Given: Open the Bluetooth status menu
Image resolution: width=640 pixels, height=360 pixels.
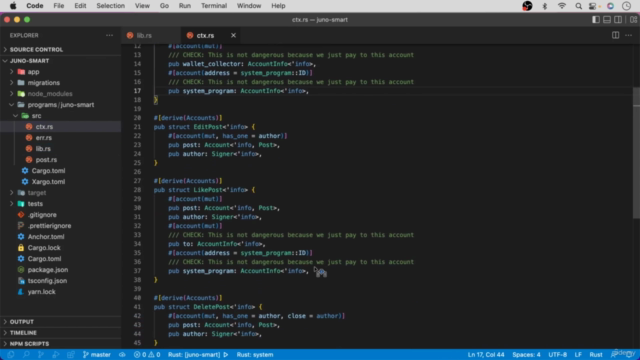Looking at the screenshot, I should (x=544, y=6).
